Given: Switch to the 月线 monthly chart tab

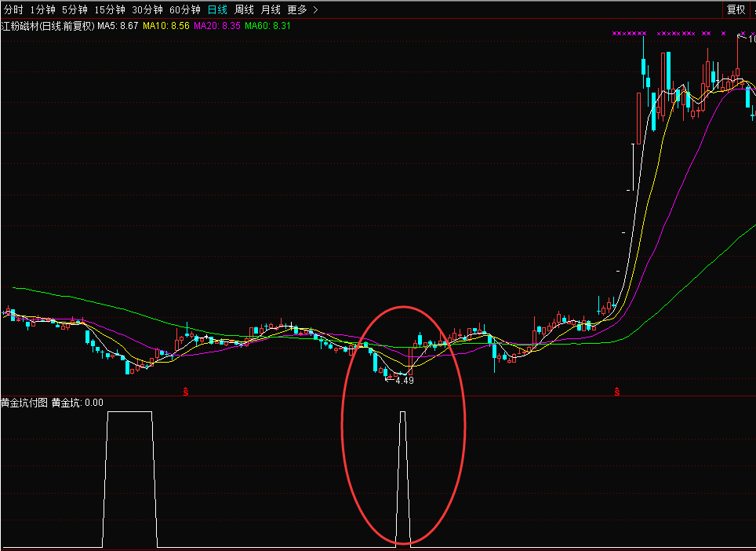Looking at the screenshot, I should (271, 9).
